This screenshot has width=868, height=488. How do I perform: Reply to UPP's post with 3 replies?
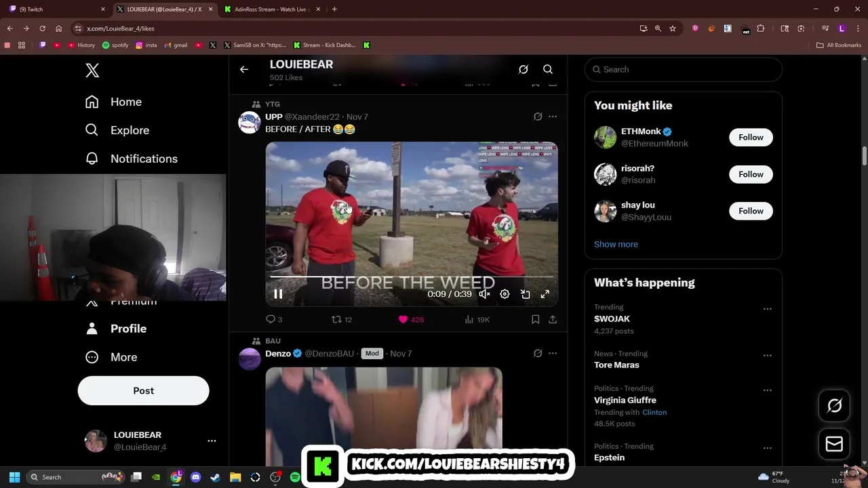274,319
